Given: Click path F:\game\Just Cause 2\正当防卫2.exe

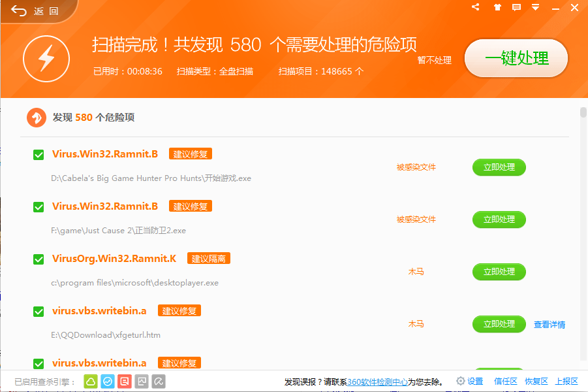Looking at the screenshot, I should click(119, 230).
